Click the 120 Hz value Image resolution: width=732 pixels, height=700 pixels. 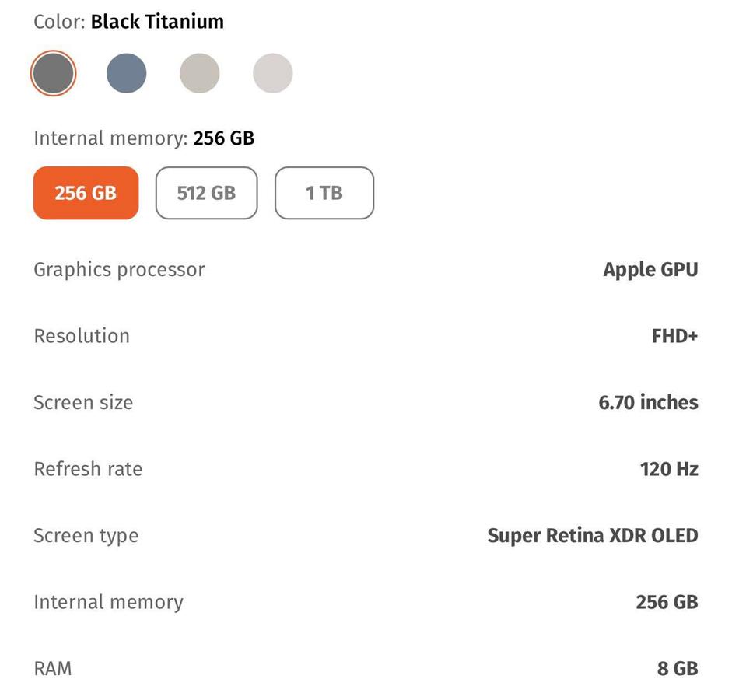(x=669, y=469)
